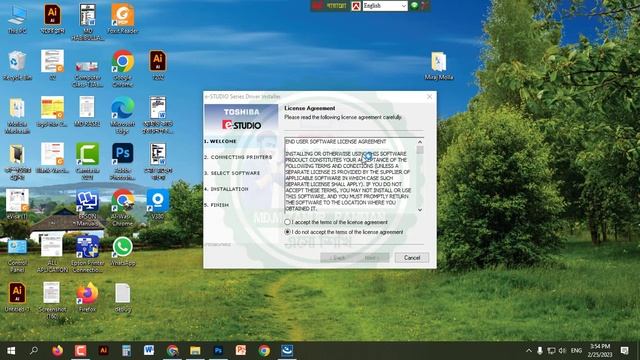Click the greyed-out Back button
The width and height of the screenshot is (640, 360).
337,258
